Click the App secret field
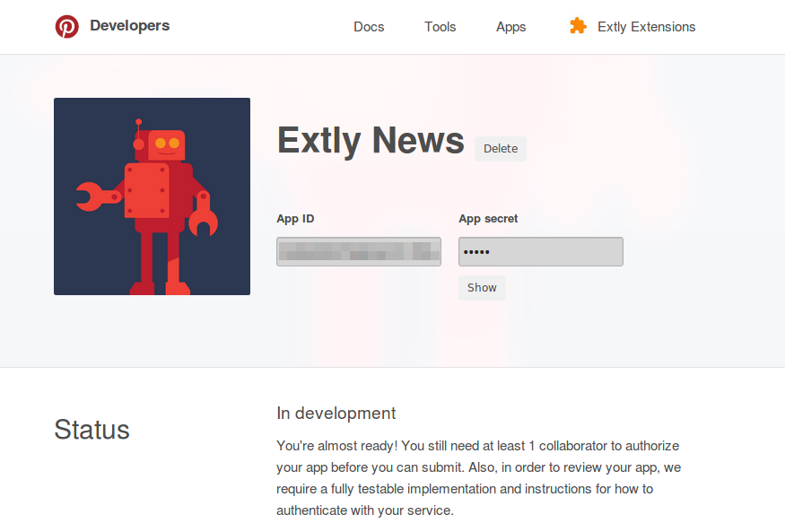The height and width of the screenshot is (532, 785). click(x=541, y=252)
